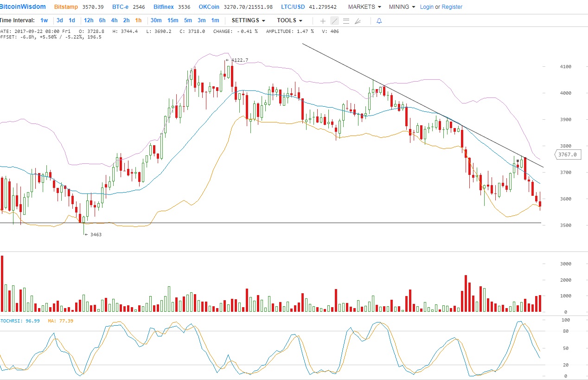This screenshot has width=588, height=380.
Task: Click the price alert bell icon
Action: pos(379,21)
